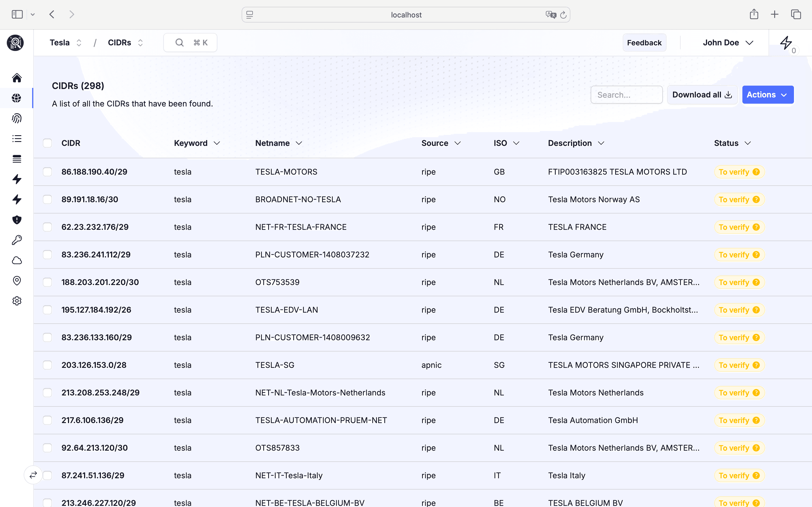
Task: Open the home icon in sidebar
Action: click(17, 78)
